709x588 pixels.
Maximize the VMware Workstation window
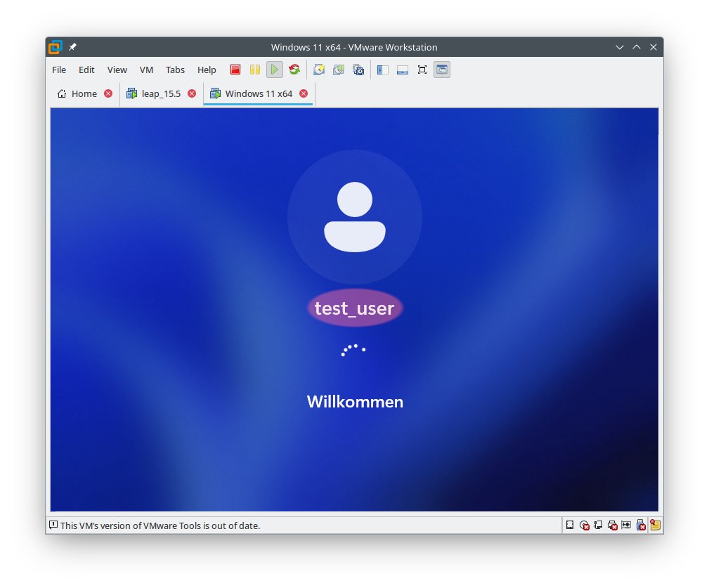point(637,47)
